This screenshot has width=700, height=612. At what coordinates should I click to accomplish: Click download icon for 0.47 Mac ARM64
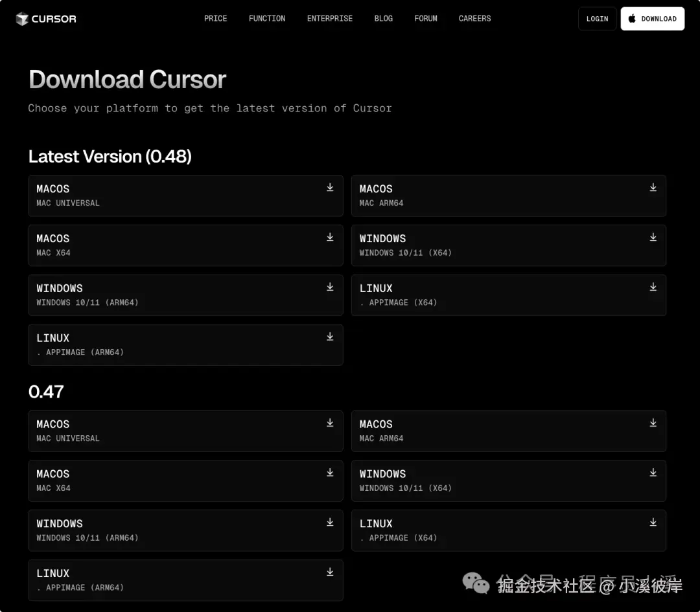(x=653, y=422)
